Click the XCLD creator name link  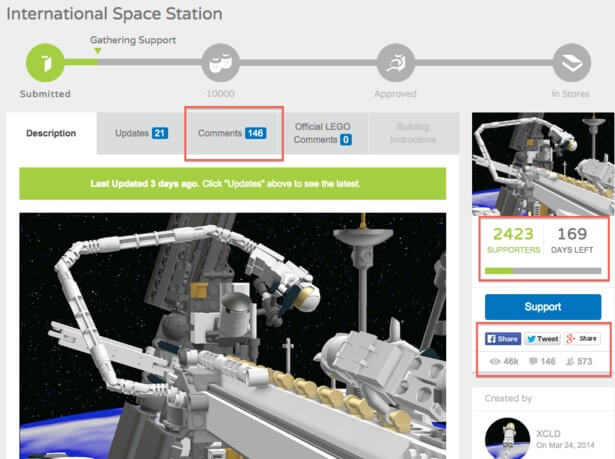[x=549, y=434]
